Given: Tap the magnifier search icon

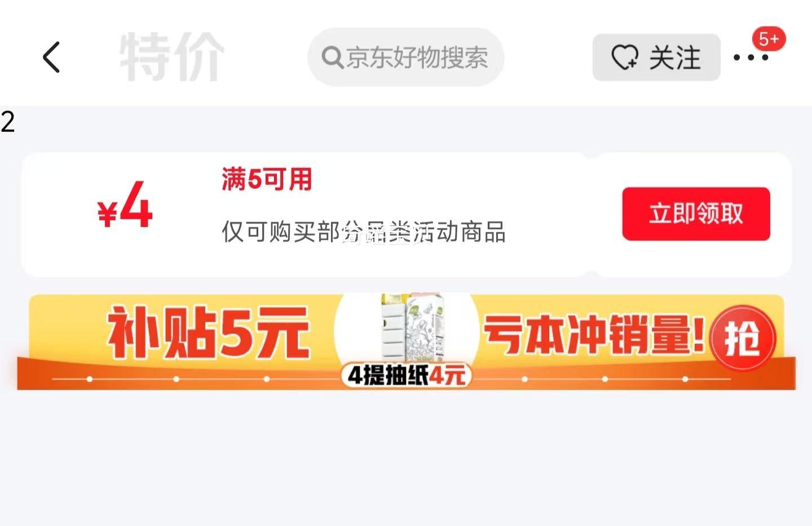Looking at the screenshot, I should pyautogui.click(x=332, y=58).
